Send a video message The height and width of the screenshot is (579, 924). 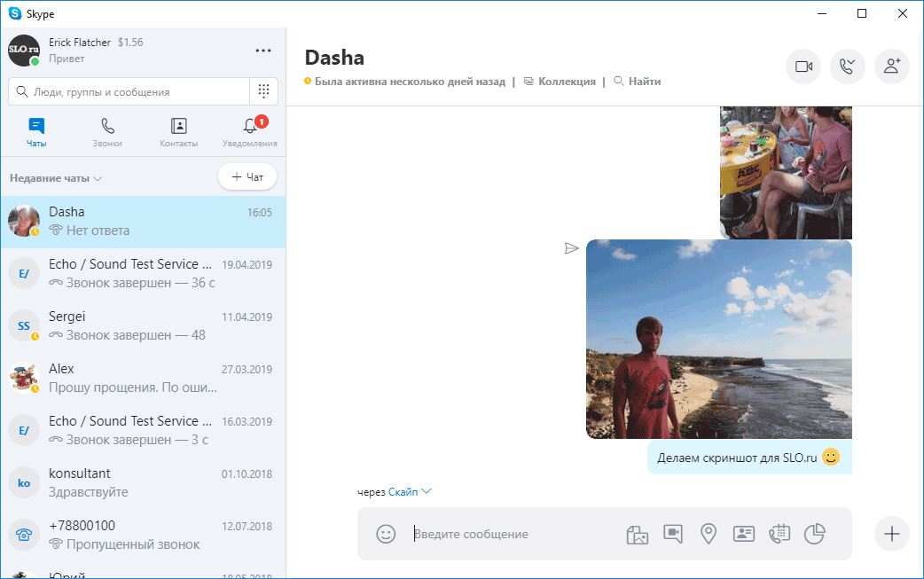673,535
